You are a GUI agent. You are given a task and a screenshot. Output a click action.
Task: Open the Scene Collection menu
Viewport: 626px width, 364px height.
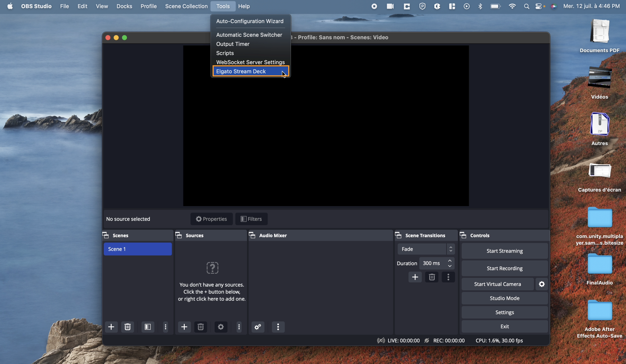[x=186, y=6]
